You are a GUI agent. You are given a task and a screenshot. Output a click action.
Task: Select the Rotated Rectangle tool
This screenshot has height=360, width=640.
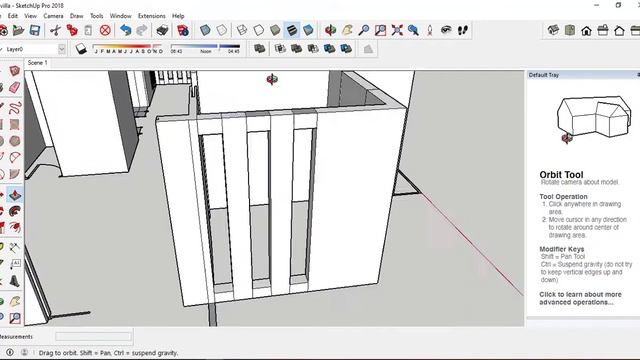tap(15, 124)
